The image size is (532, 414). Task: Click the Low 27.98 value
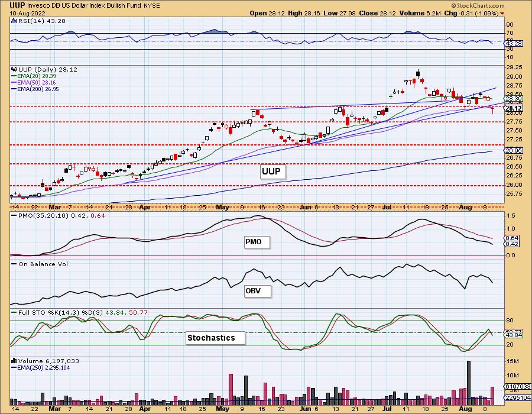(339, 13)
